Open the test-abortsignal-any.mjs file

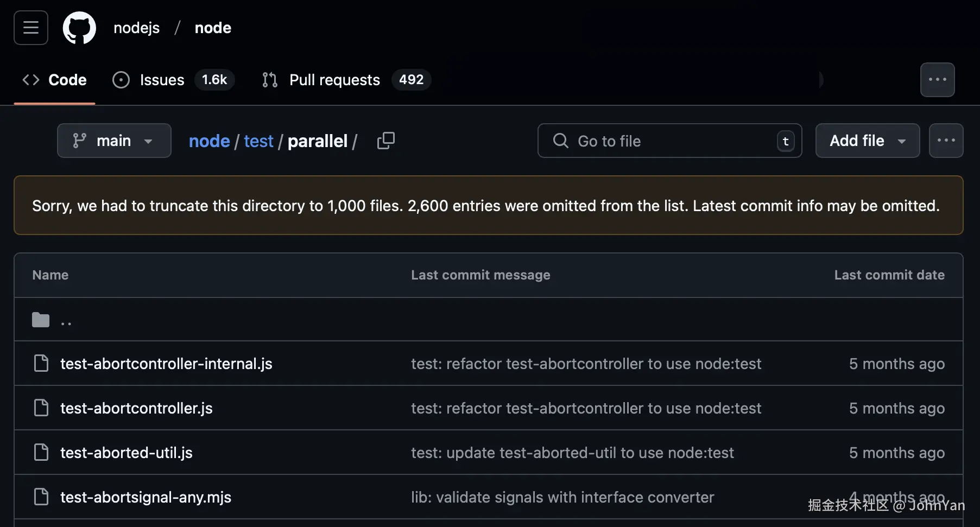[x=146, y=497]
